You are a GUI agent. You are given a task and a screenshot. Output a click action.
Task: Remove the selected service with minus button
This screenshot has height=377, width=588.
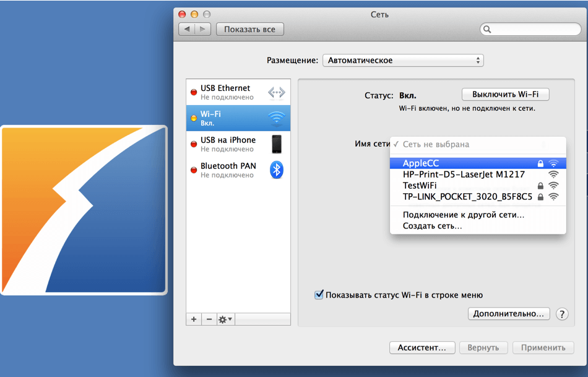point(209,319)
